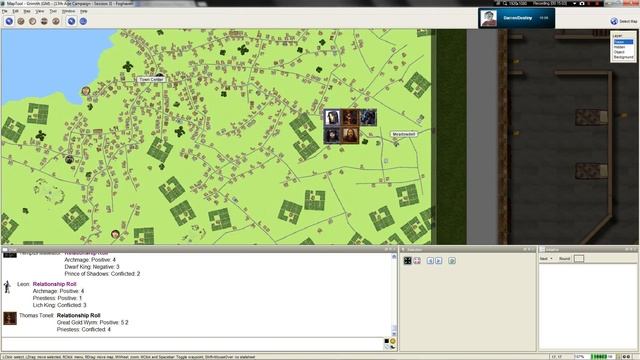The image size is (640, 360).
Task: Click chat scrollbar up arrow
Action: pos(394,256)
